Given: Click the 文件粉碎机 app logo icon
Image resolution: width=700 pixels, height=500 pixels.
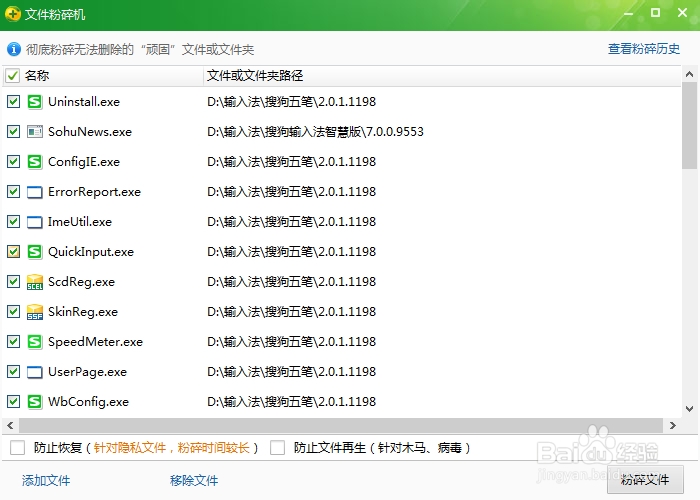Looking at the screenshot, I should (x=13, y=14).
